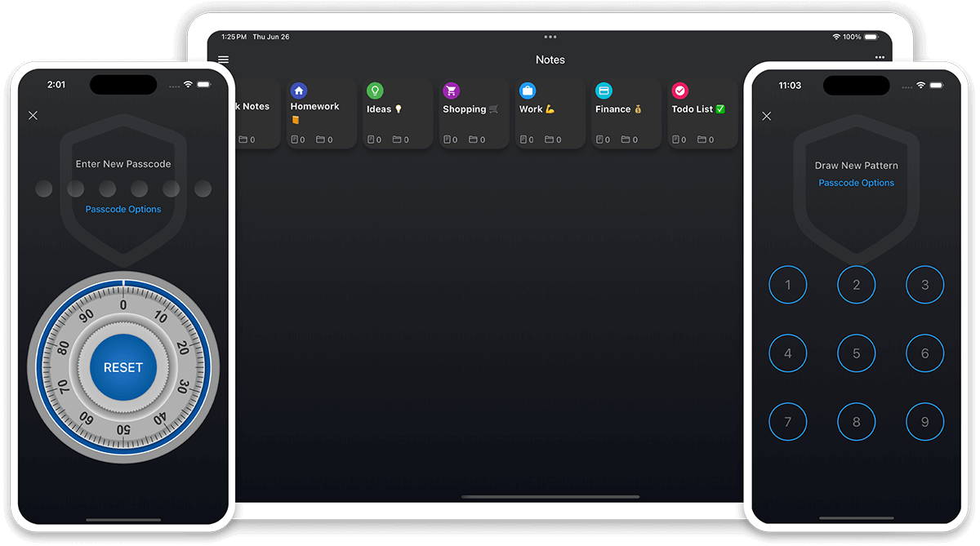
Task: Click the Work briefcase icon
Action: point(528,91)
